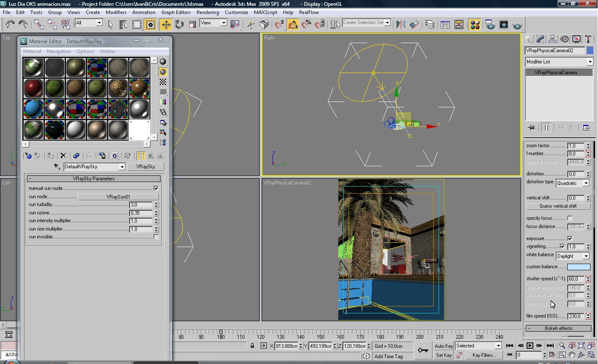Activate the Select and Move tool

(166, 25)
